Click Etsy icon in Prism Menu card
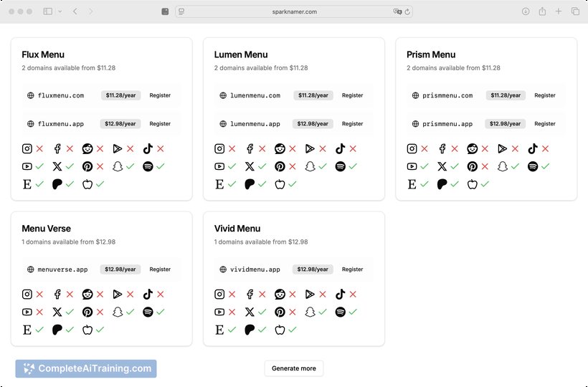588x387 pixels. click(x=412, y=184)
